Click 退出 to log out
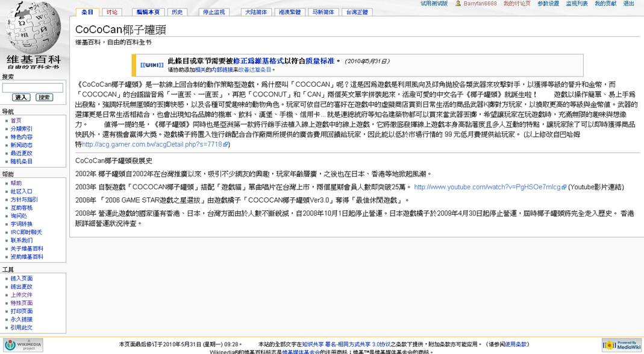644x354 pixels. [628, 4]
